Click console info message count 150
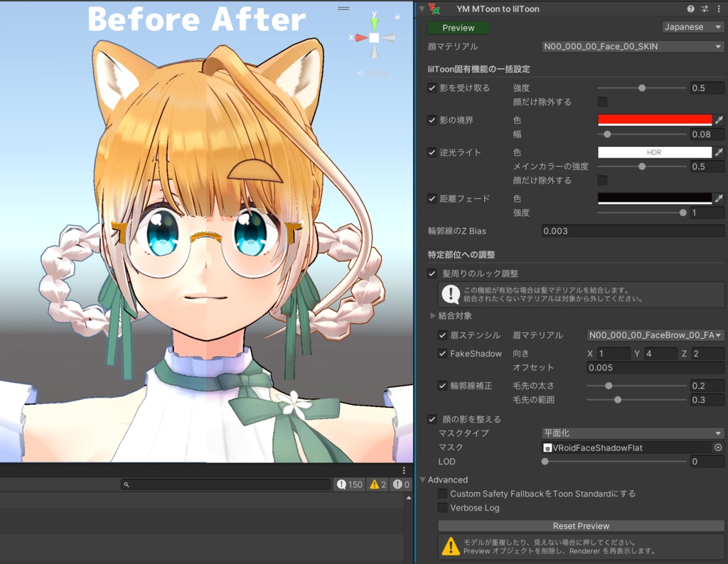 [x=350, y=484]
